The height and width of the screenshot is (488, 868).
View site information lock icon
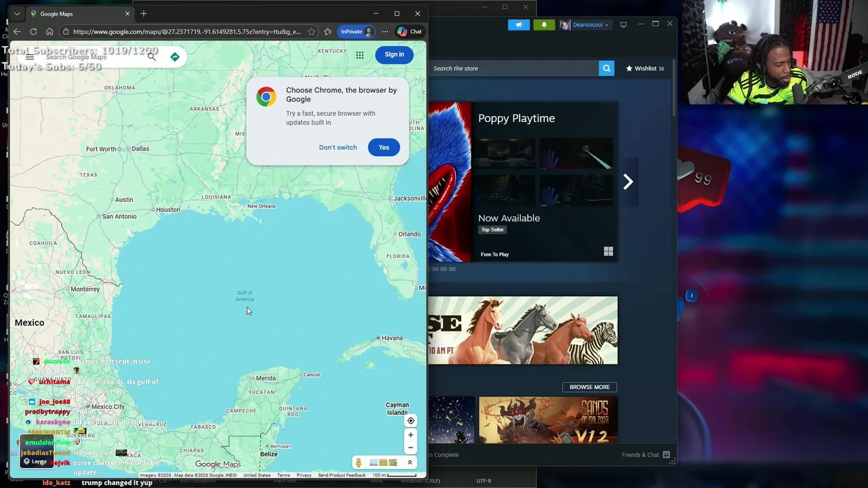point(66,31)
